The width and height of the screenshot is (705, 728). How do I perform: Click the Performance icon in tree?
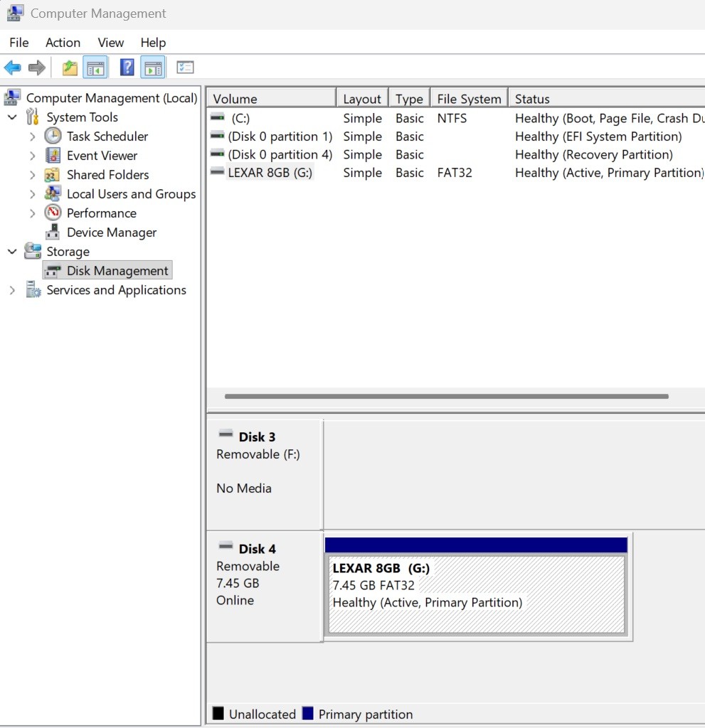coord(53,213)
